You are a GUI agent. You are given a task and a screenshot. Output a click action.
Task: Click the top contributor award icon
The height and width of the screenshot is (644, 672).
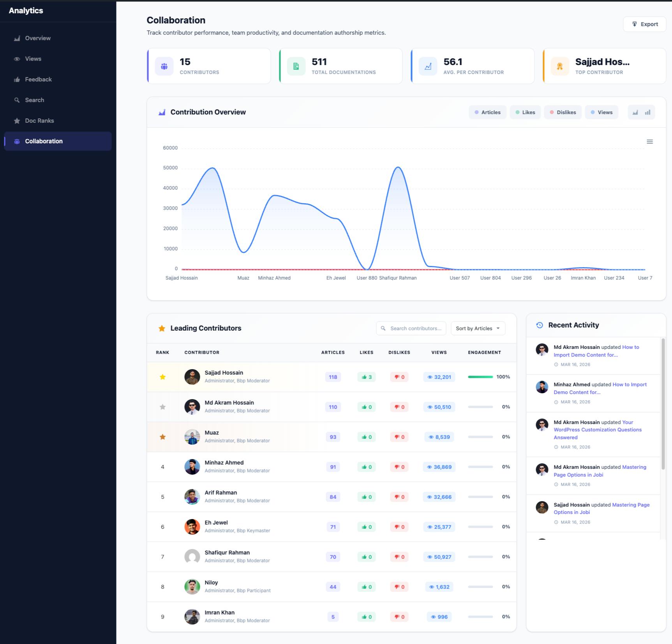coord(559,66)
